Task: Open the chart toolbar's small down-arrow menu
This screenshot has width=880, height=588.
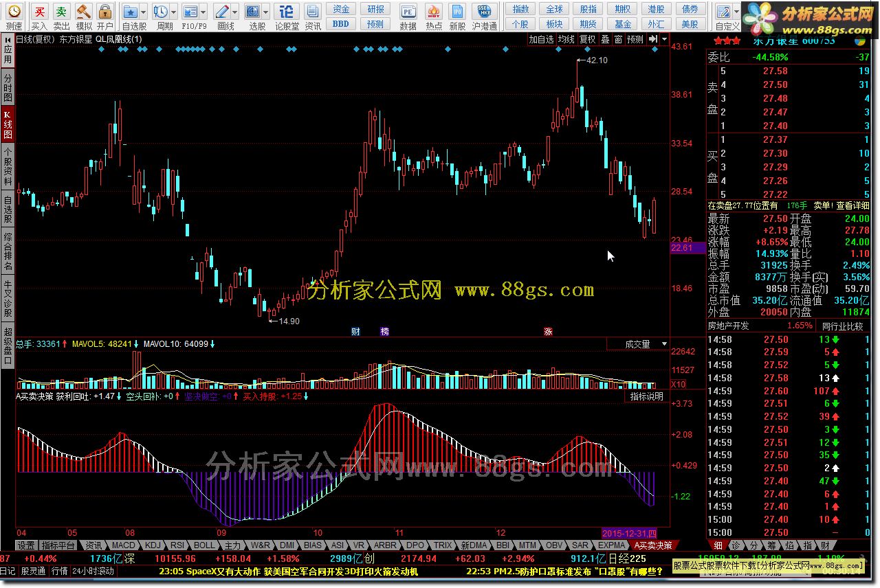Action: point(664,39)
